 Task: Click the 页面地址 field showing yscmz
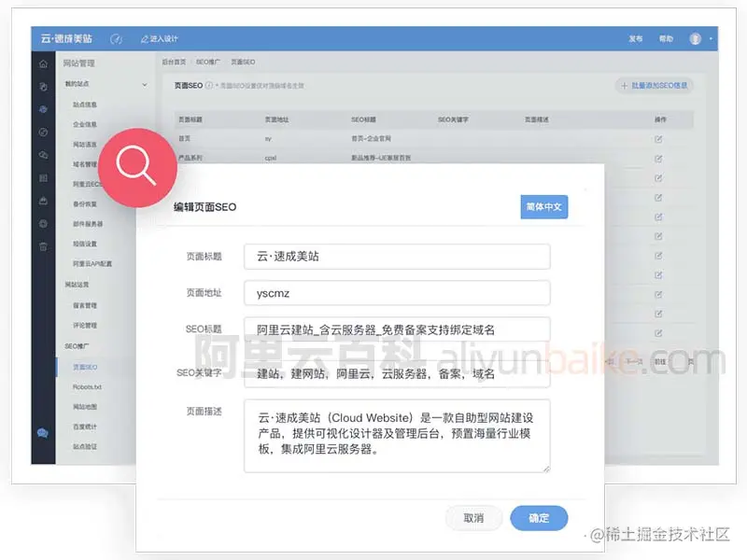point(395,292)
